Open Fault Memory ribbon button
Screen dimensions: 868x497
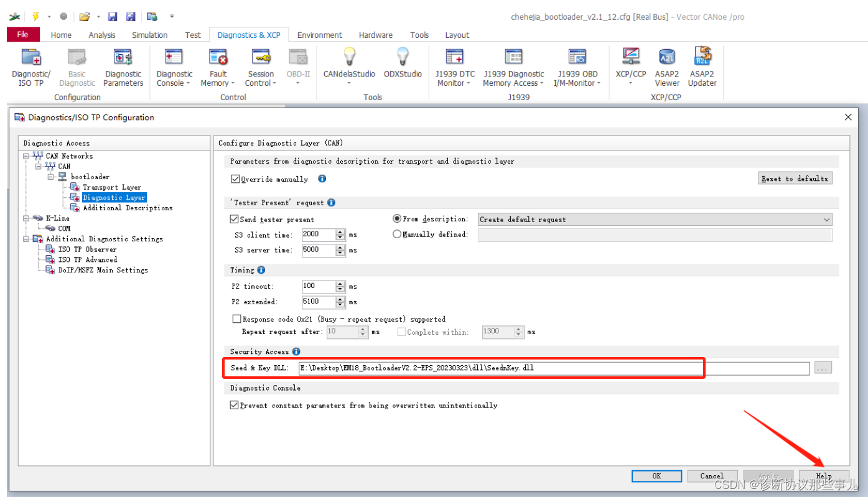(x=218, y=68)
